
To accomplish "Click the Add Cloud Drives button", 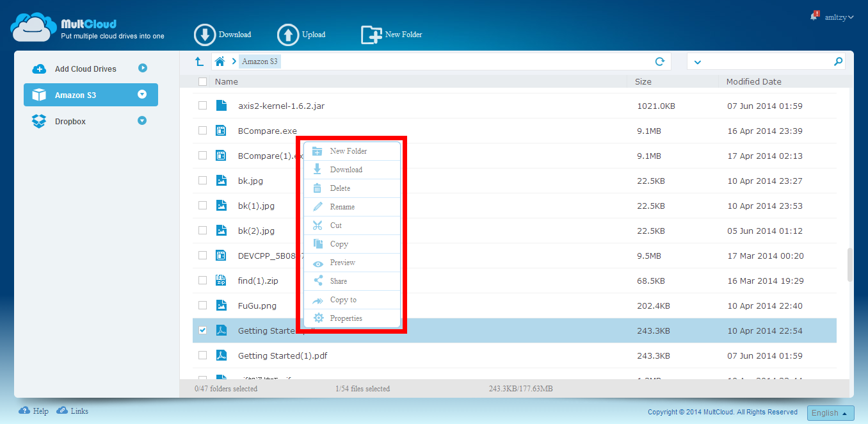I will (85, 69).
